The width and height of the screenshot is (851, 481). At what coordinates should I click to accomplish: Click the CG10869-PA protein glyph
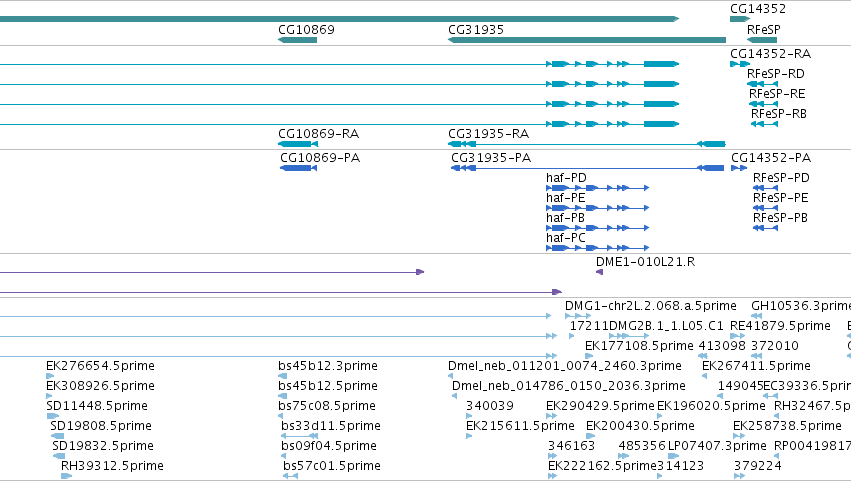pos(298,168)
